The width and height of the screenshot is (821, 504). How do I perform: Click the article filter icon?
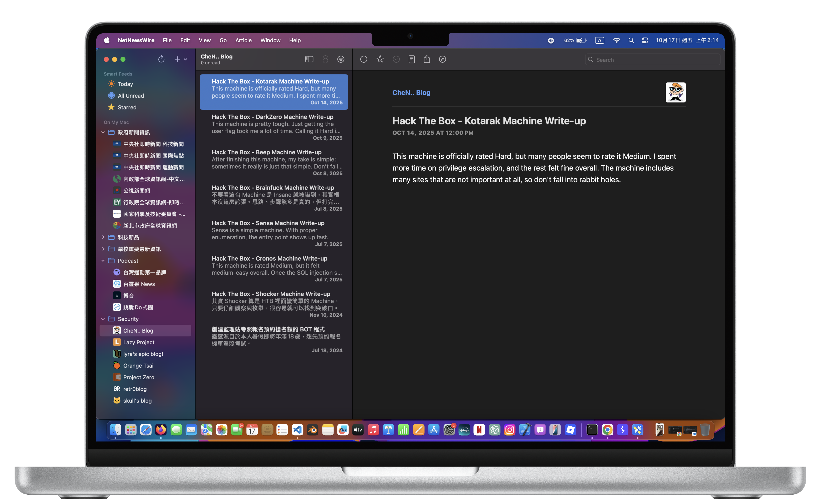[341, 59]
